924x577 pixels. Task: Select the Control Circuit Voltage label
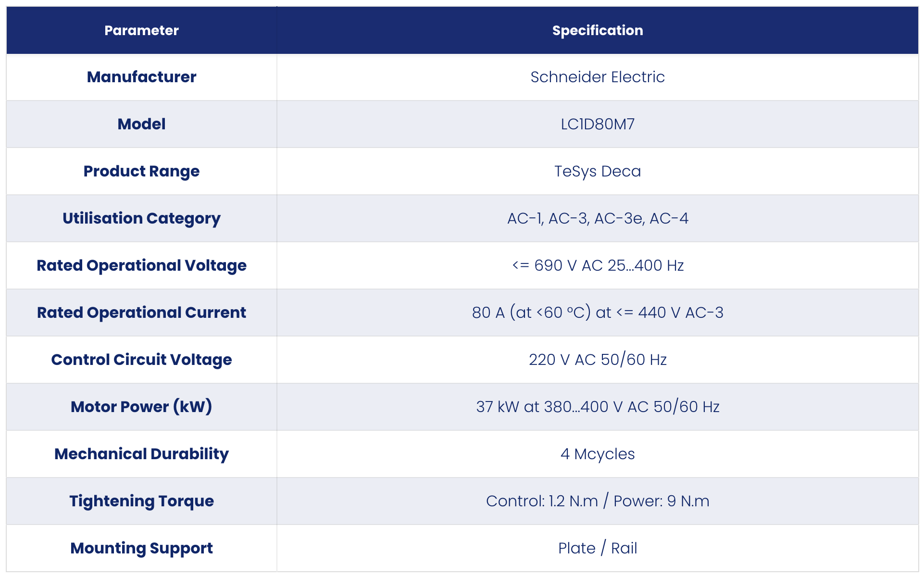coord(141,360)
